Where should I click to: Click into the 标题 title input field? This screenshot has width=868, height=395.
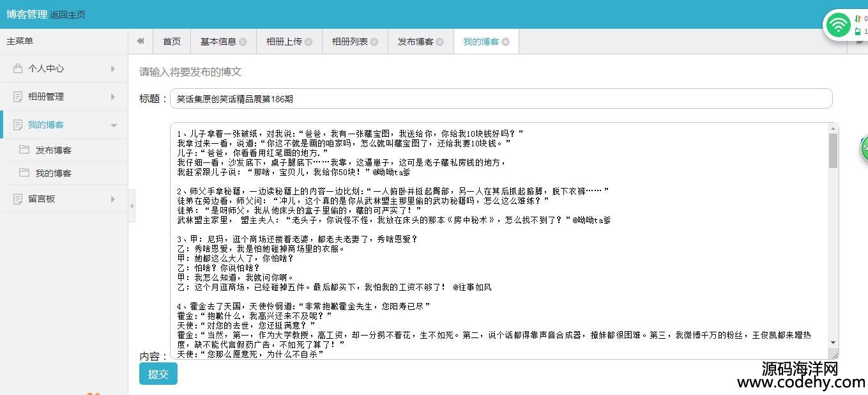(501, 98)
